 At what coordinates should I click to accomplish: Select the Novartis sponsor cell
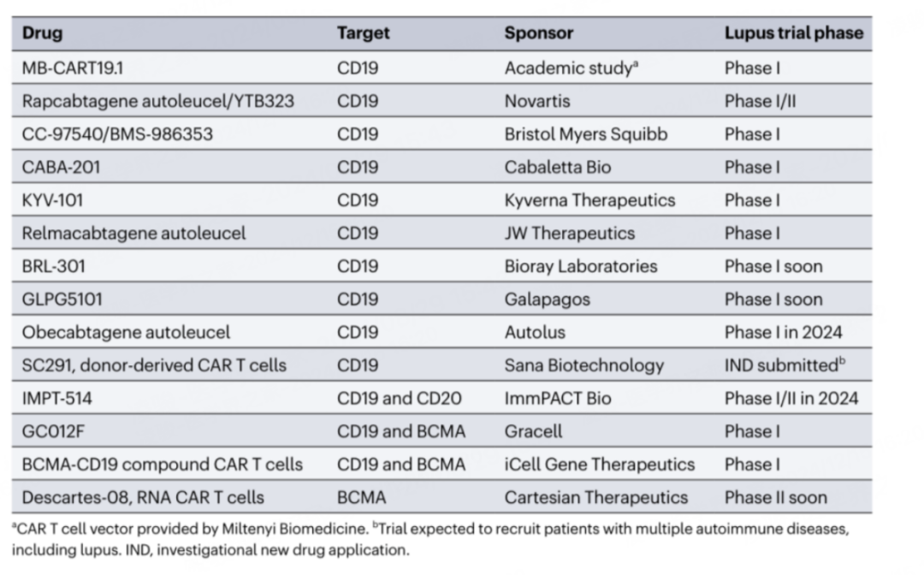pyautogui.click(x=537, y=101)
